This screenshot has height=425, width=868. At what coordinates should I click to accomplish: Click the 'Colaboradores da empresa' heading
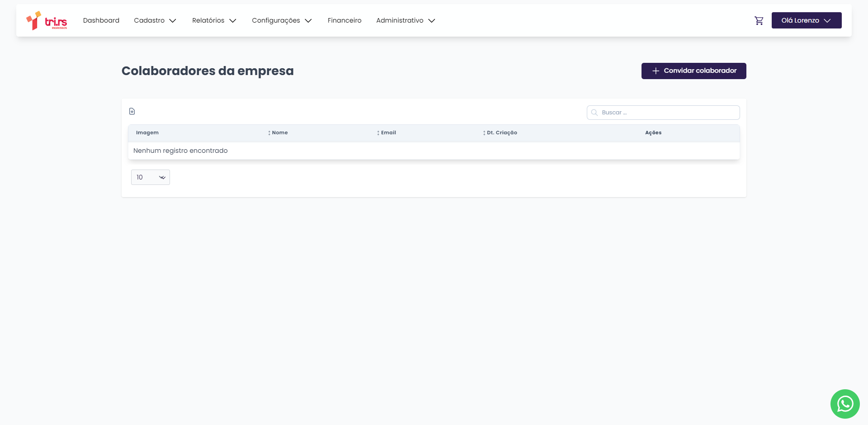coord(208,71)
